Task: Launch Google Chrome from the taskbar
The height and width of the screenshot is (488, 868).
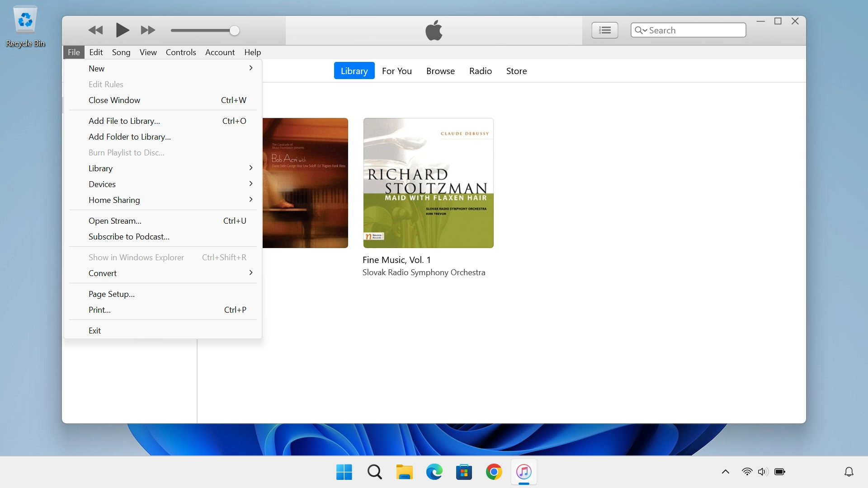Action: coord(494,471)
